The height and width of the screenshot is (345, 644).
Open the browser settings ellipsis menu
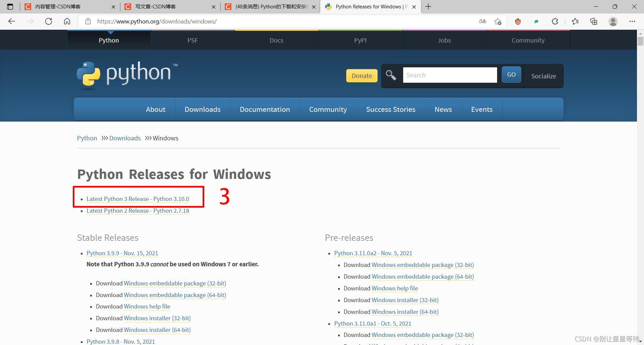[x=632, y=21]
